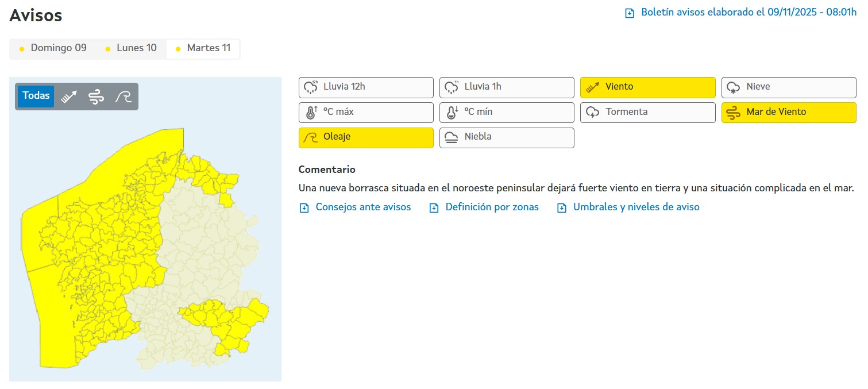Click the 'Todas' map filter button
Screen dimensions: 868x389
click(x=36, y=96)
